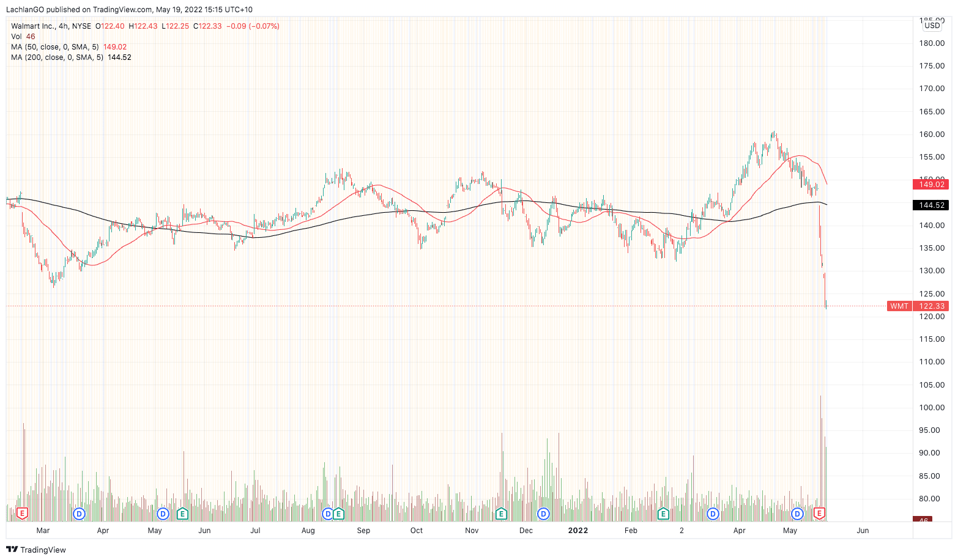Select the "MA (200, close, 0, SMA, 5)" legend
The image size is (958, 560).
(57, 57)
